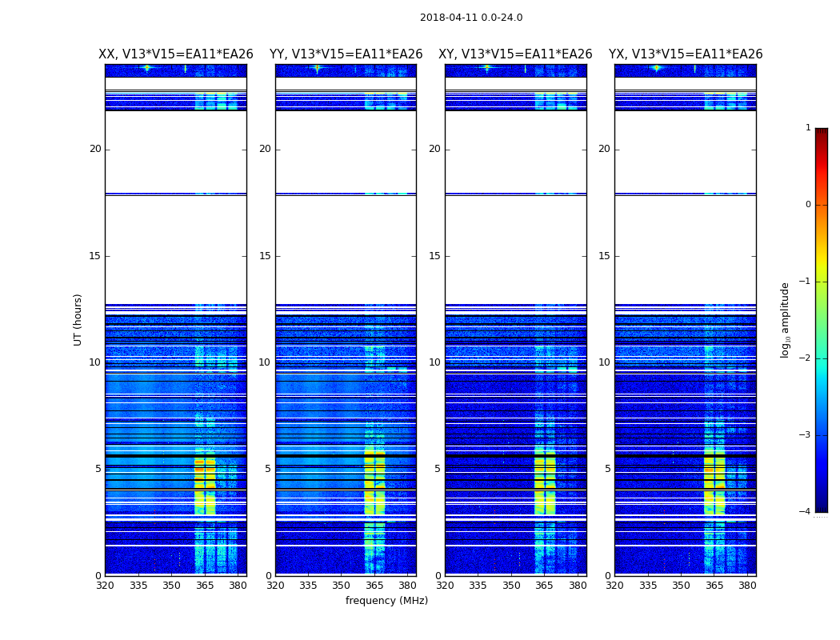Click the 15 hour tick on XX panel
The width and height of the screenshot is (840, 640).
click(95, 256)
